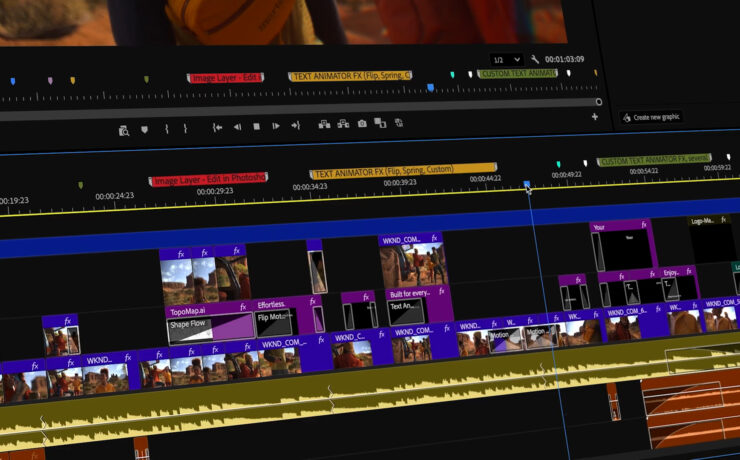Image resolution: width=740 pixels, height=460 pixels.
Task: Select timeline marker CUSTOM TEXT ANIMATOR FX, several
Action: (x=654, y=160)
